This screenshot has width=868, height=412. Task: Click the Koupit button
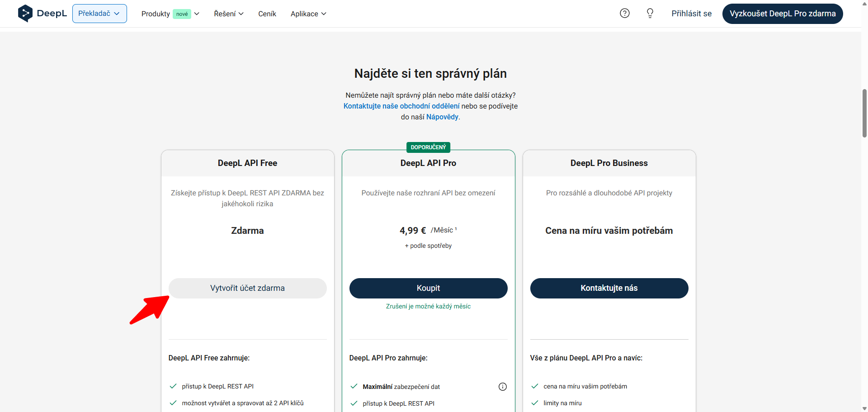coord(429,288)
